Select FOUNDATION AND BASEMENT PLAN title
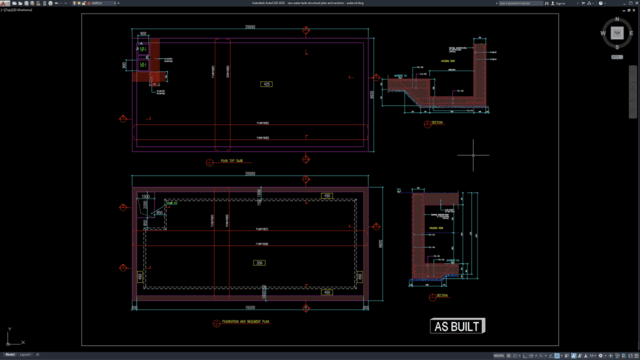 tap(246, 322)
